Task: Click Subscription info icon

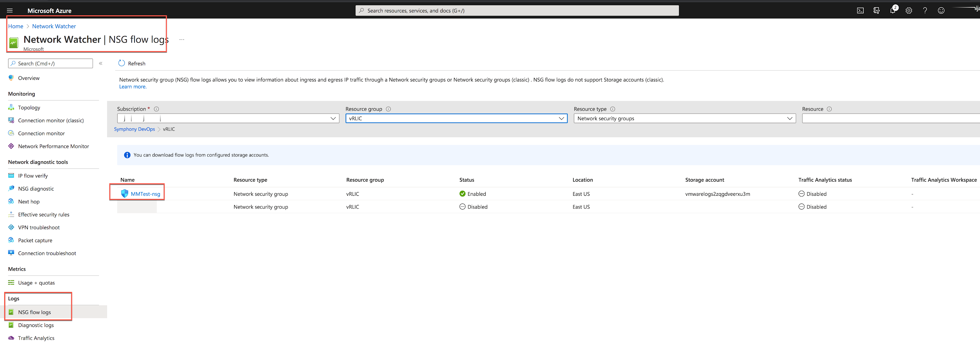Action: coord(156,109)
